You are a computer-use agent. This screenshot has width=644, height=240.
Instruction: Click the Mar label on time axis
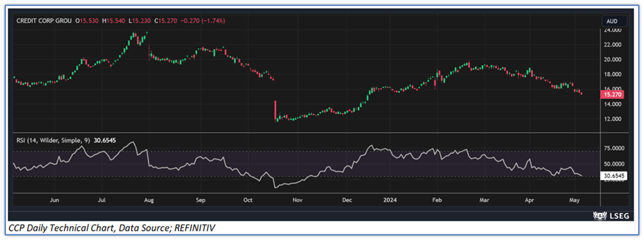coord(484,200)
